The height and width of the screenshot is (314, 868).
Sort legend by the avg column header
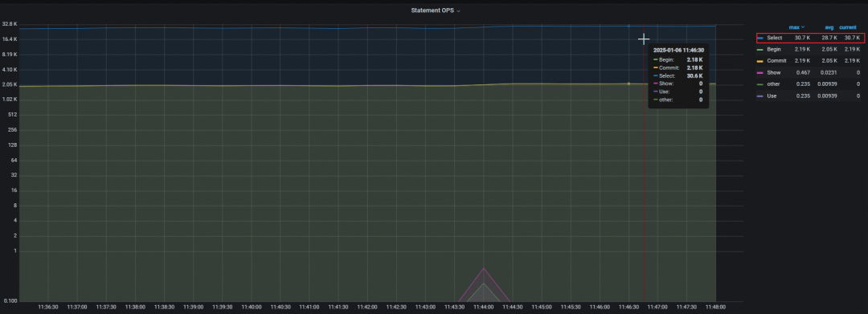[829, 27]
